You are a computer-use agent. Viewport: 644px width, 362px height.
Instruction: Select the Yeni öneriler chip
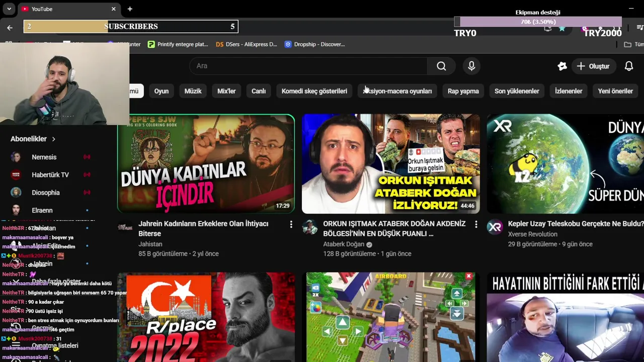615,91
